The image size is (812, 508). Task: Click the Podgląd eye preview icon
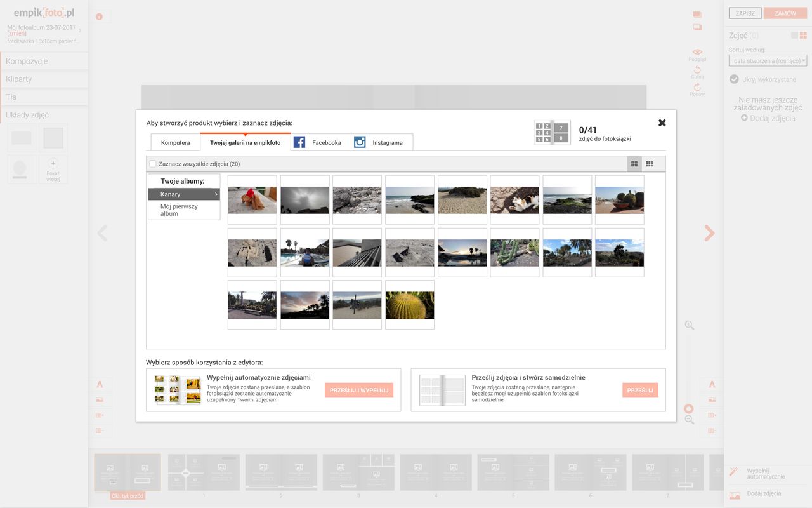click(697, 52)
